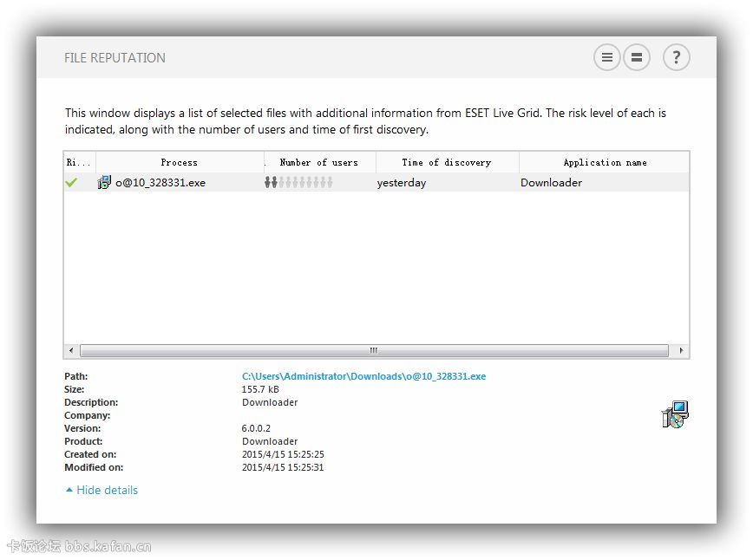Image resolution: width=753 pixels, height=560 pixels.
Task: Click the list view icon with three lines
Action: tap(607, 57)
